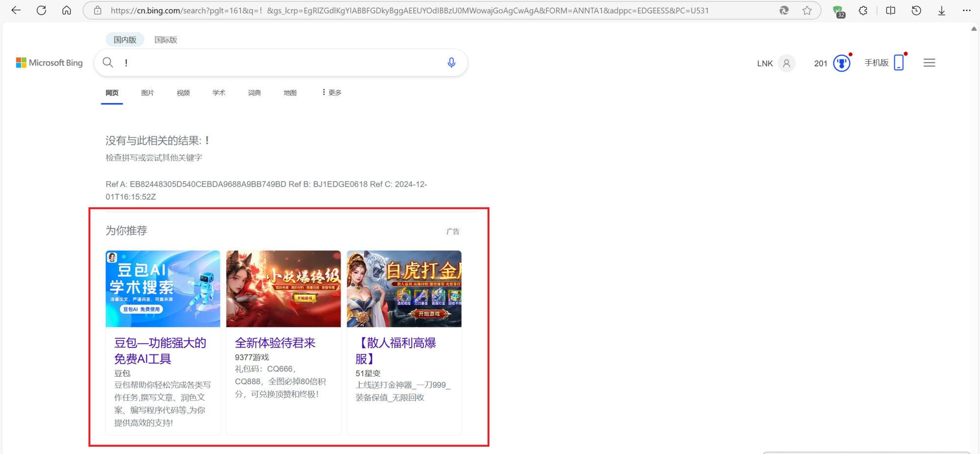Click 没有与此相关的结果 message
Screen dimensions: 980x454
click(x=158, y=141)
